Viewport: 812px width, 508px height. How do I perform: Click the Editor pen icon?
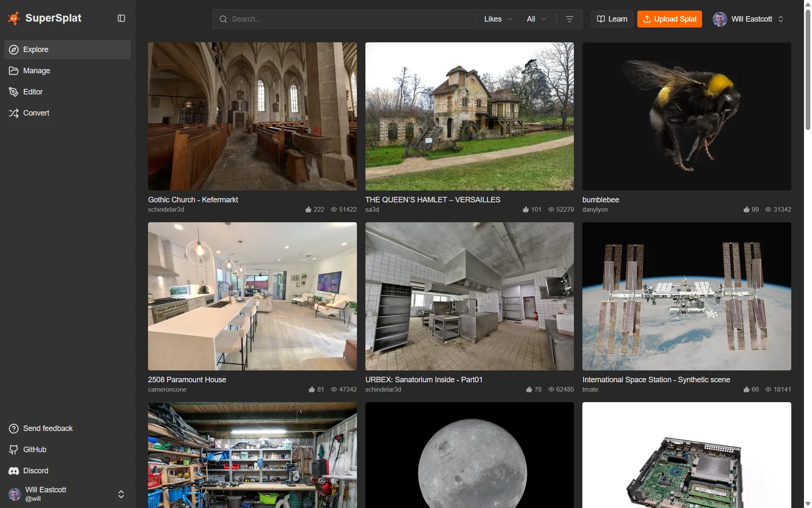click(x=14, y=92)
